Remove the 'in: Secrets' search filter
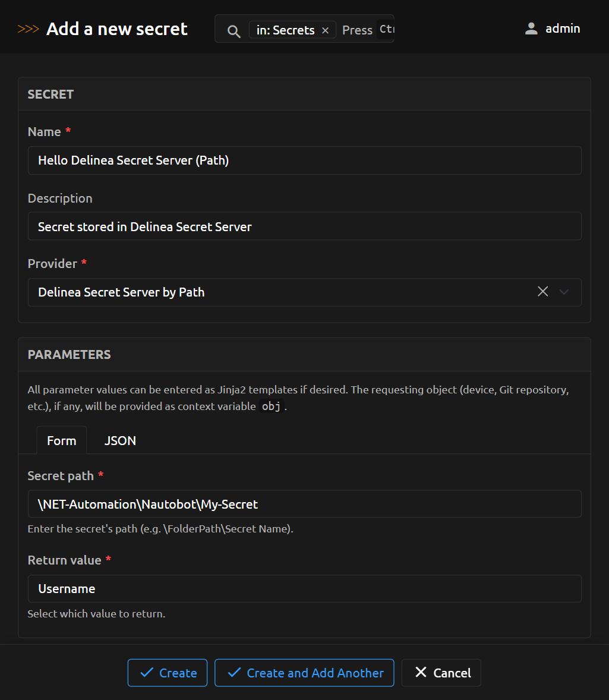The height and width of the screenshot is (700, 609). click(325, 30)
